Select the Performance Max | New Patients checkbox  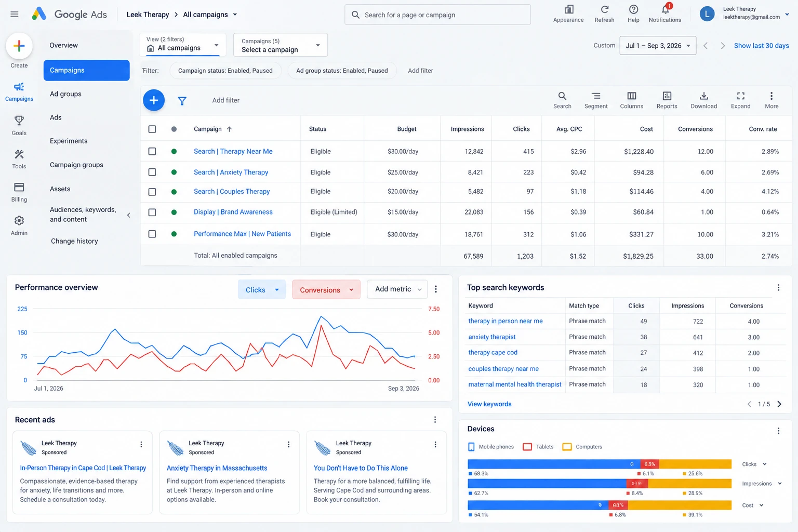(x=152, y=234)
